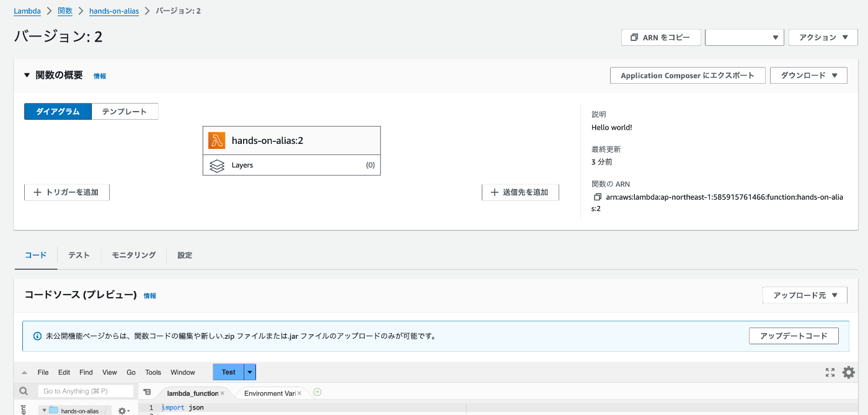The width and height of the screenshot is (868, 415).
Task: Select the ダイアグラム view
Action: [x=58, y=112]
